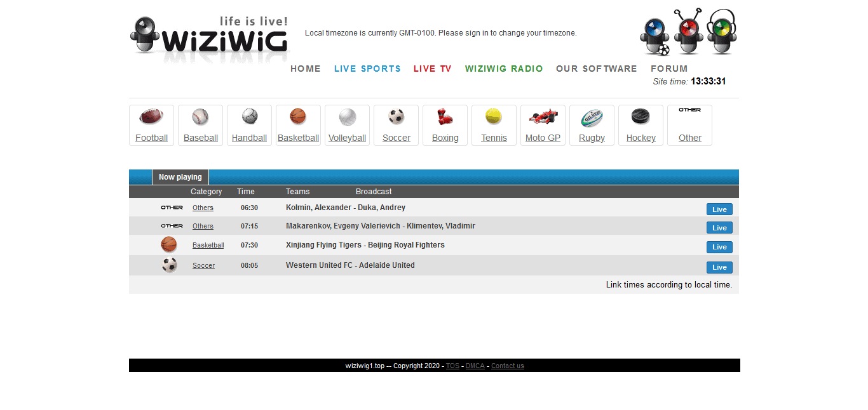The height and width of the screenshot is (410, 868).
Task: Click the Other icon in Makarenkov row
Action: pyautogui.click(x=172, y=226)
